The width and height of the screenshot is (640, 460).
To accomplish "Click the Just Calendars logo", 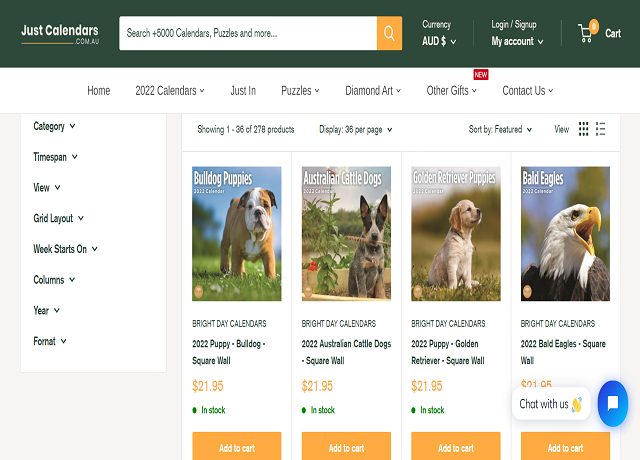I will pos(60,33).
